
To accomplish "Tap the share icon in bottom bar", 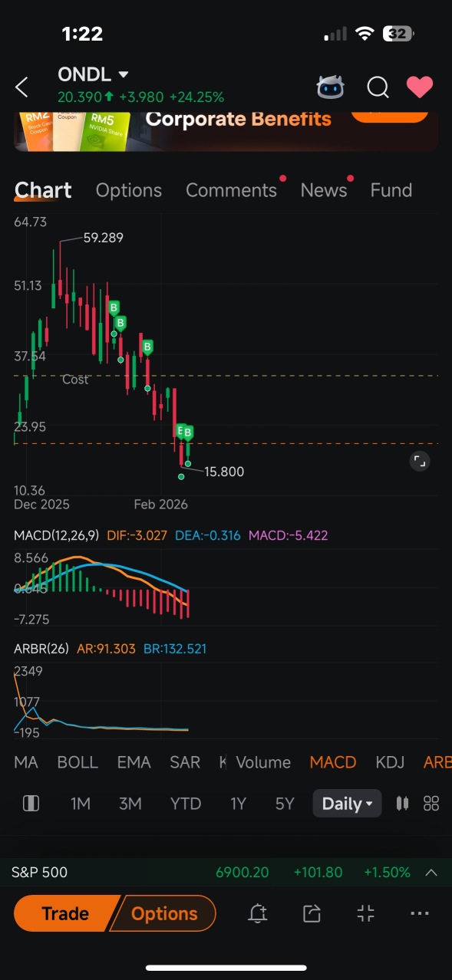I will click(x=312, y=913).
